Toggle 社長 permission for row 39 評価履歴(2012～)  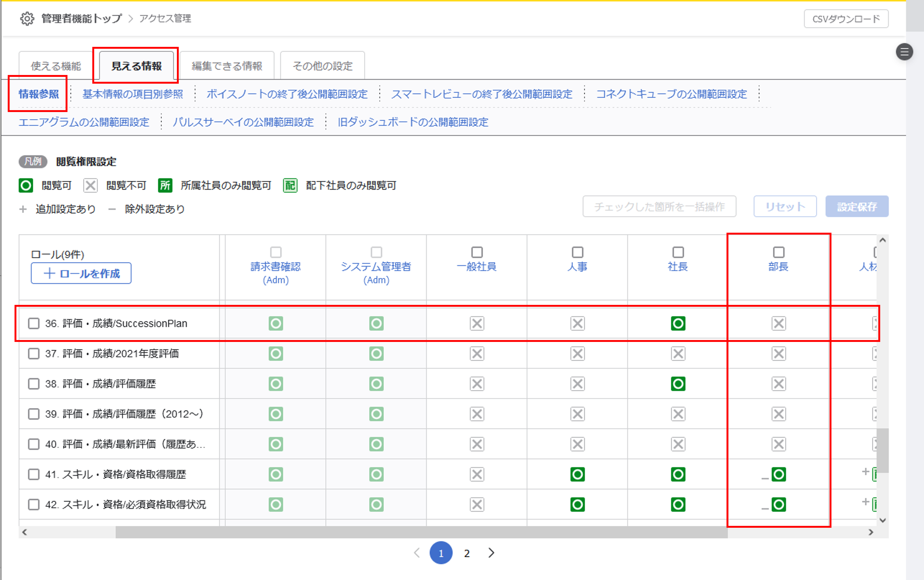(678, 414)
